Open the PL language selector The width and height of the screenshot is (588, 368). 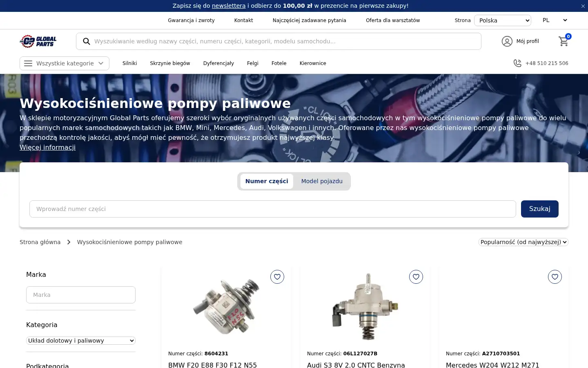click(x=555, y=20)
